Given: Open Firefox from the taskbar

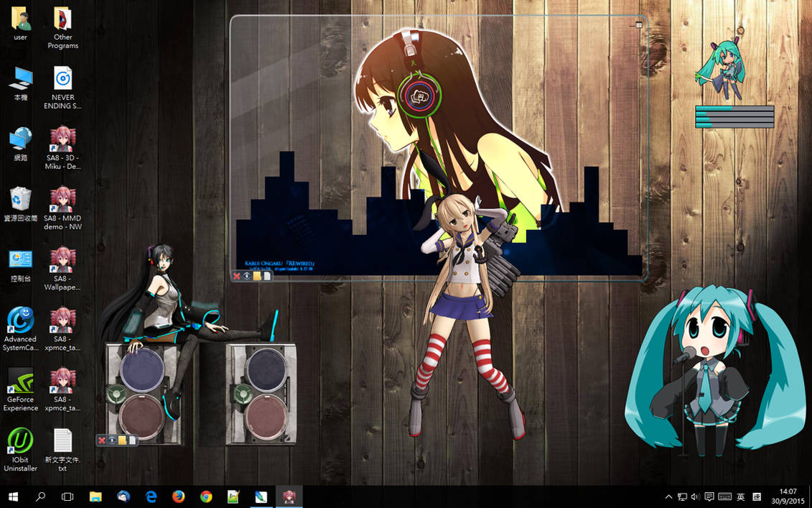Looking at the screenshot, I should click(x=178, y=497).
